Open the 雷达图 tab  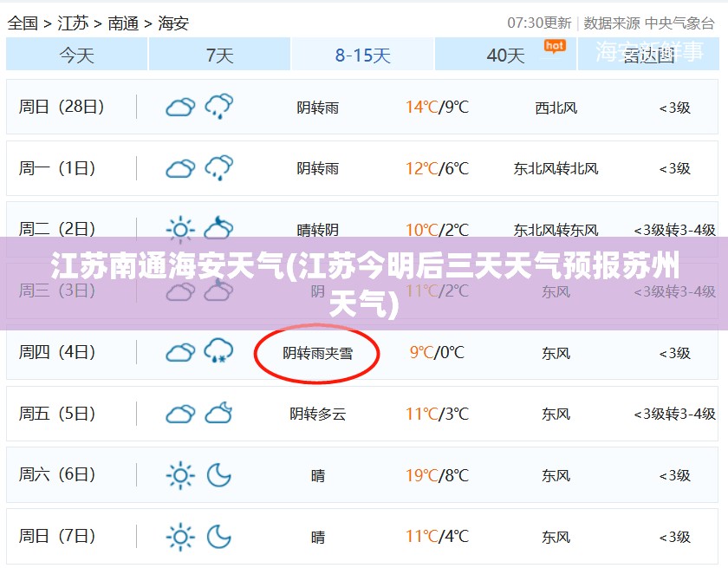(648, 55)
